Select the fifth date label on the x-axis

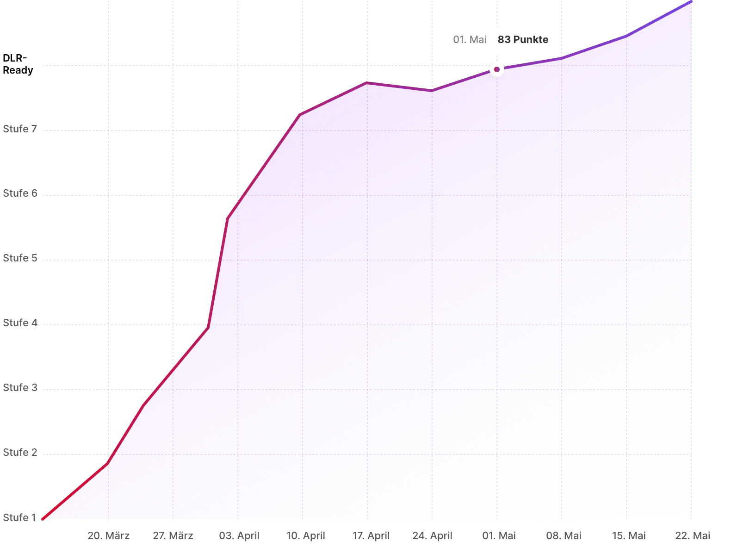[371, 536]
